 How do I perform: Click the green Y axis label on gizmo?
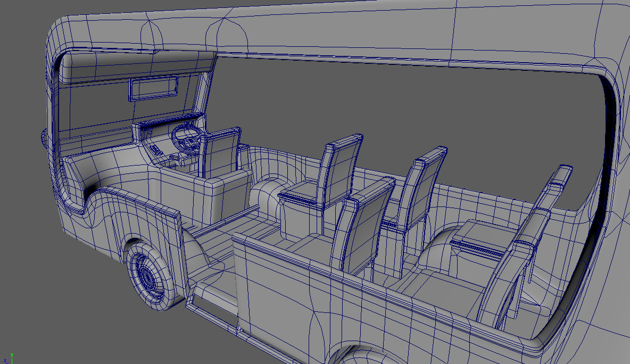click(12, 355)
